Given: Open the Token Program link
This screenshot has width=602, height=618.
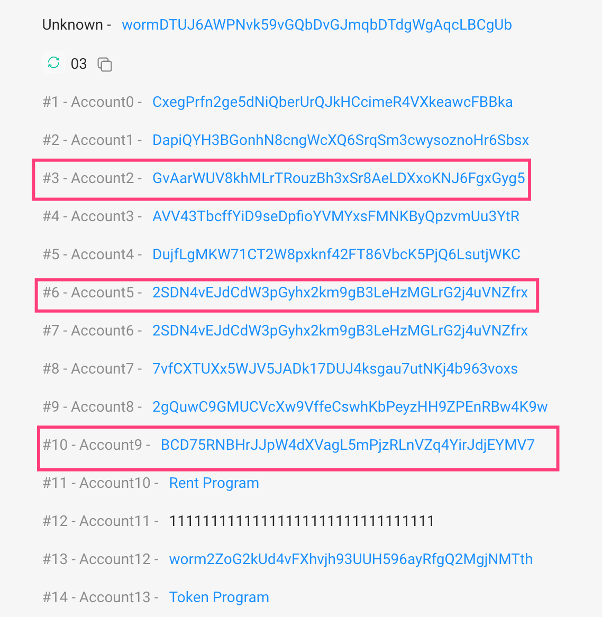Looking at the screenshot, I should click(x=219, y=597).
